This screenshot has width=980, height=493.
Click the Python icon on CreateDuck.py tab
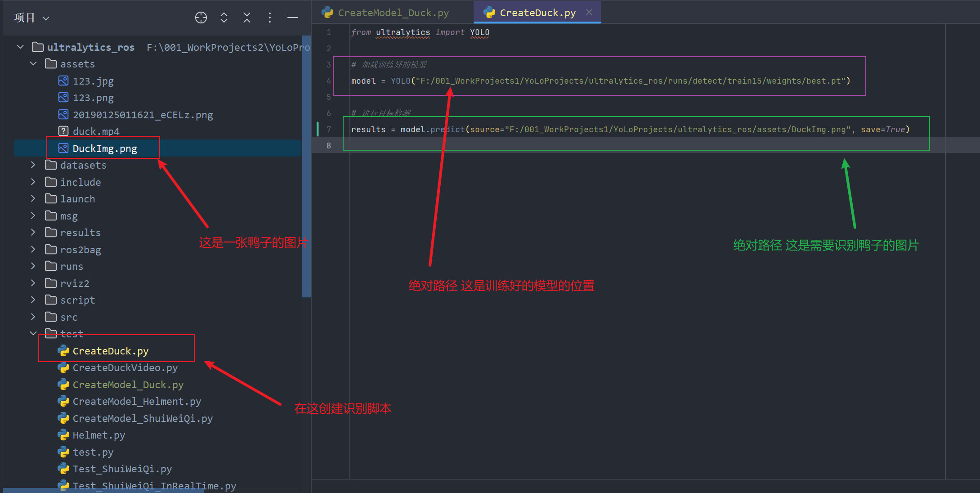489,12
